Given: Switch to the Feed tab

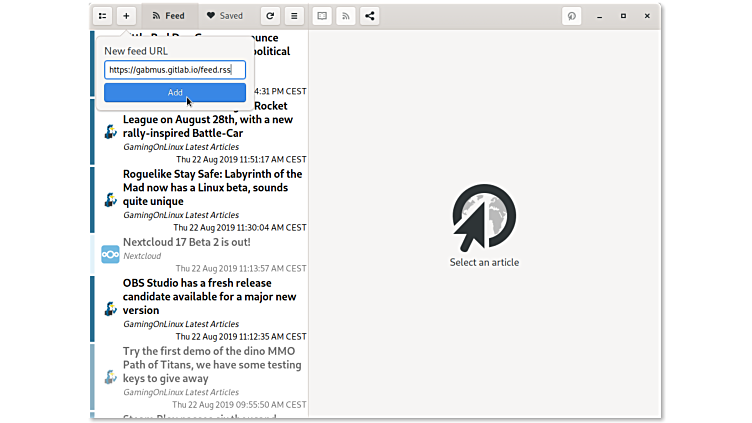Looking at the screenshot, I should click(167, 16).
